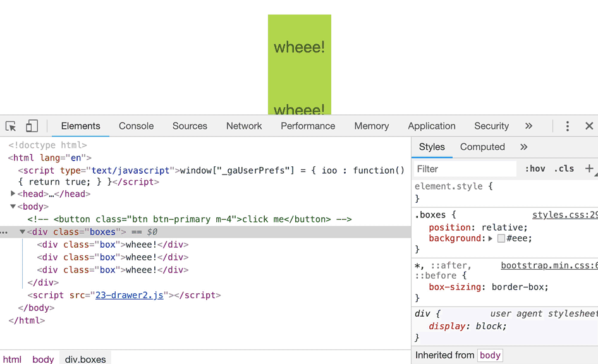Open the DevTools kebab menu
Screen dimensions: 598x364
(x=568, y=126)
